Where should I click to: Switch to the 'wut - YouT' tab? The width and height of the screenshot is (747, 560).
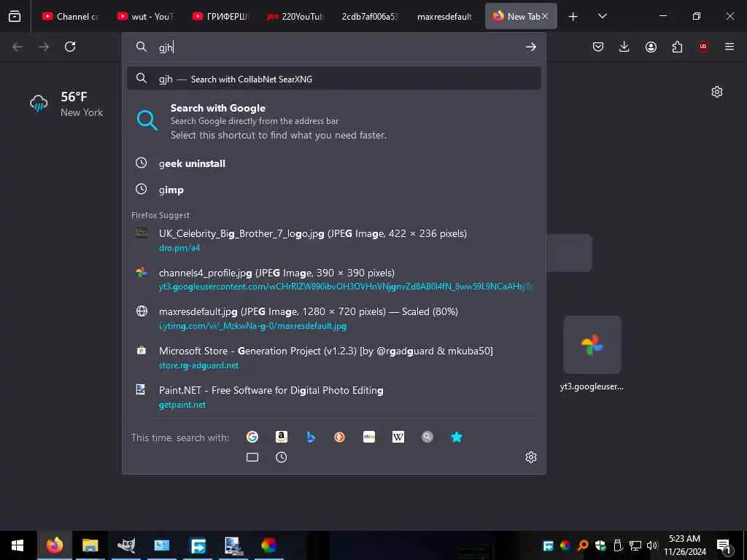tap(145, 16)
